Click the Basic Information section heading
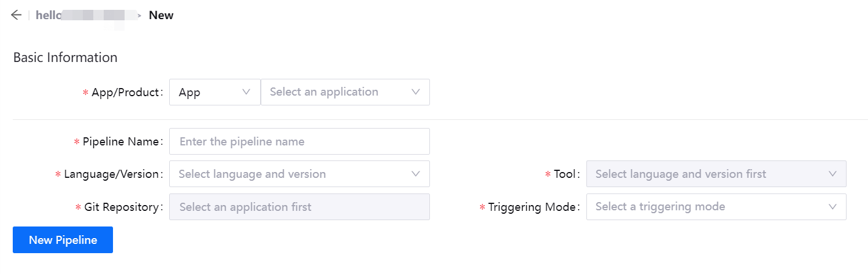 (x=65, y=57)
